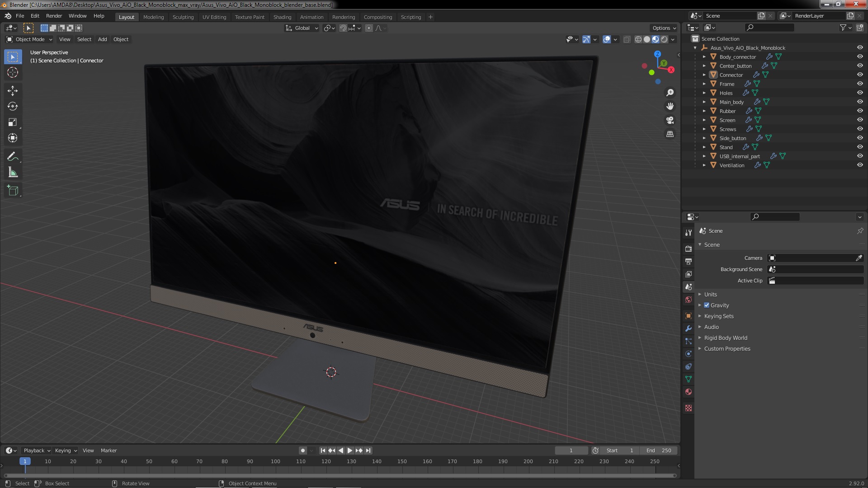The width and height of the screenshot is (868, 488).
Task: Toggle auto keying record button
Action: click(x=303, y=450)
